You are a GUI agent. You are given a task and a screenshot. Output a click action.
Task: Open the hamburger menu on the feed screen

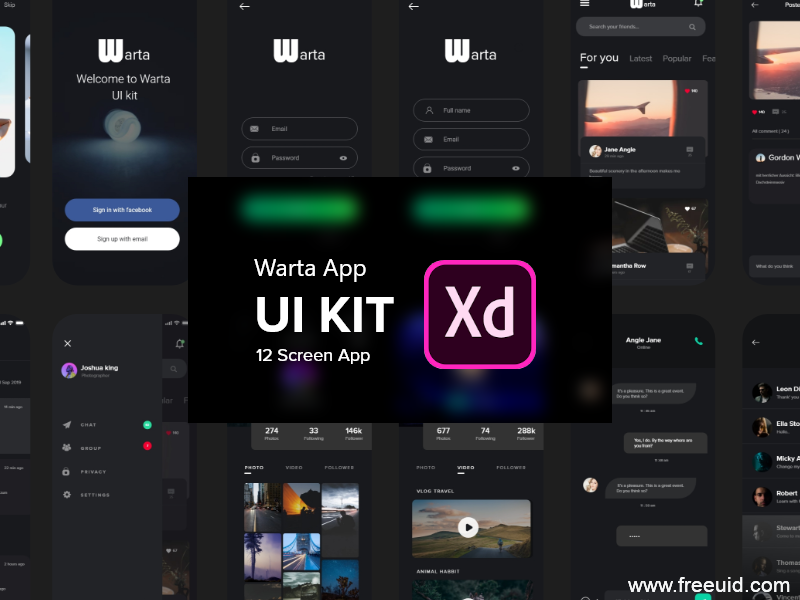pos(585,3)
